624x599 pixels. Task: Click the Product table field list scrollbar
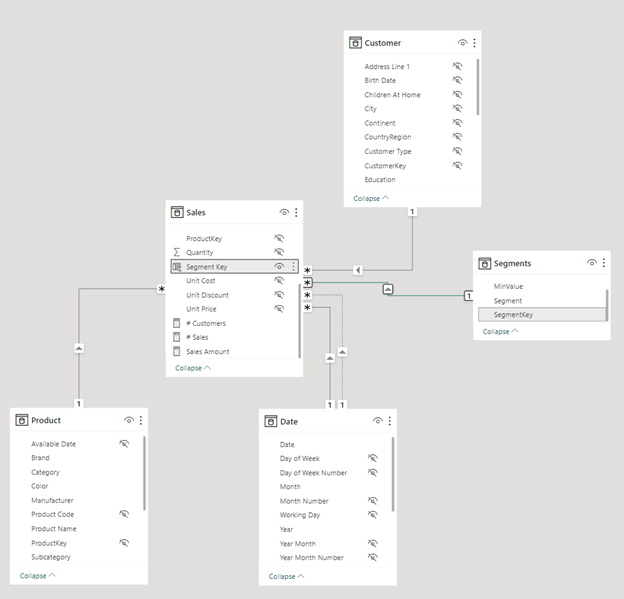click(x=144, y=474)
